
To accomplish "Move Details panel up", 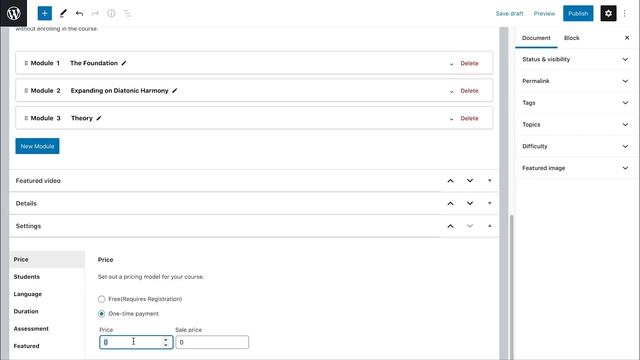I will tap(450, 203).
